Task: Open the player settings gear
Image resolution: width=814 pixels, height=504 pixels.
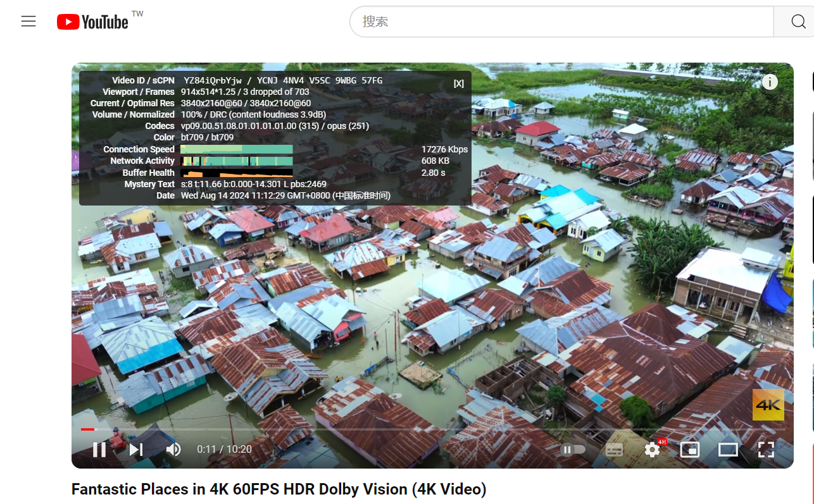Action: point(652,450)
